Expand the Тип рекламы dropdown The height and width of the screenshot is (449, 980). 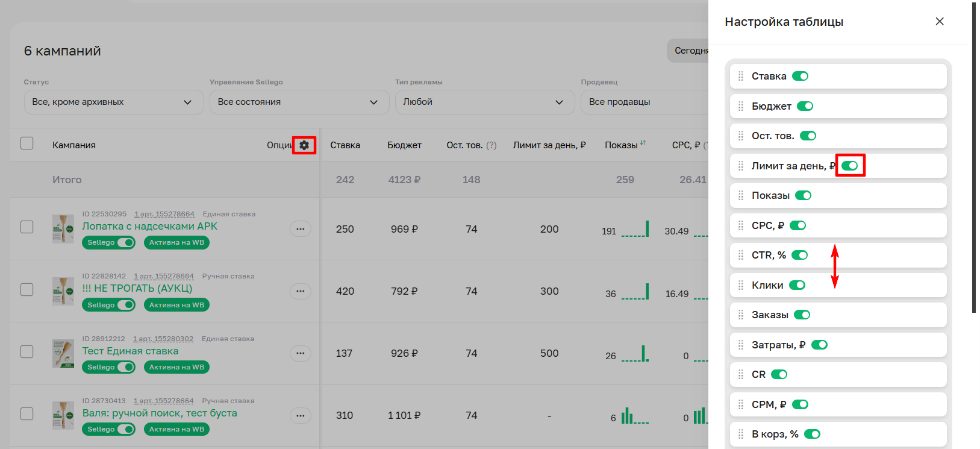(484, 102)
